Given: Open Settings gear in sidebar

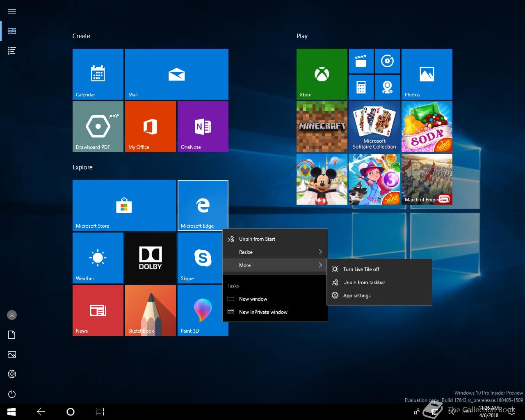Looking at the screenshot, I should (12, 374).
